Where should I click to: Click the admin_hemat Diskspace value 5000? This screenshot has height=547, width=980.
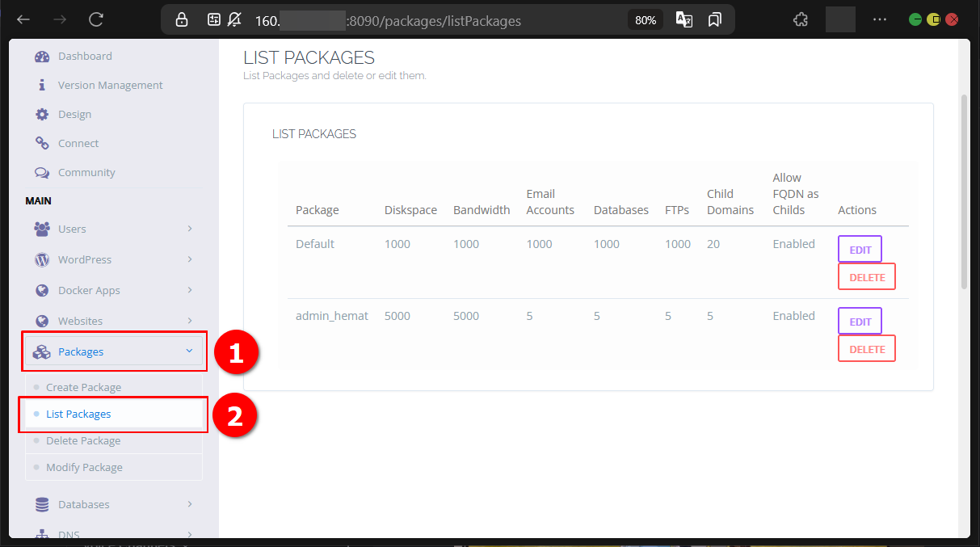(397, 316)
